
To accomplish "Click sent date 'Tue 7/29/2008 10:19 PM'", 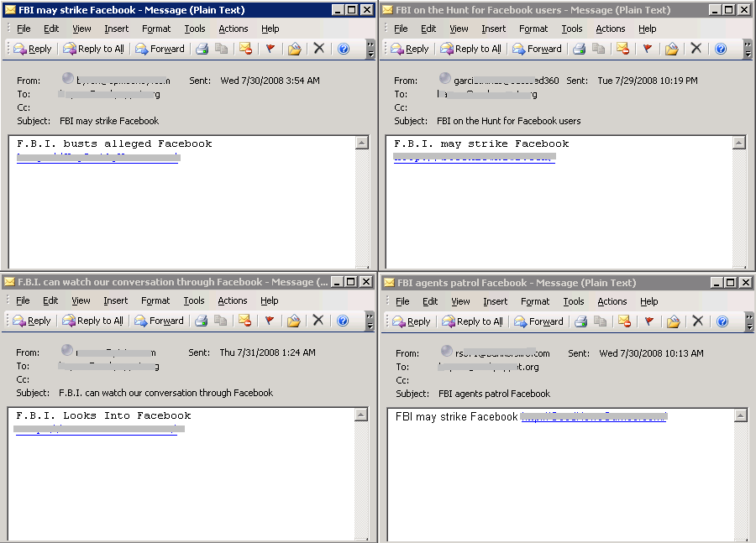I will [x=648, y=81].
